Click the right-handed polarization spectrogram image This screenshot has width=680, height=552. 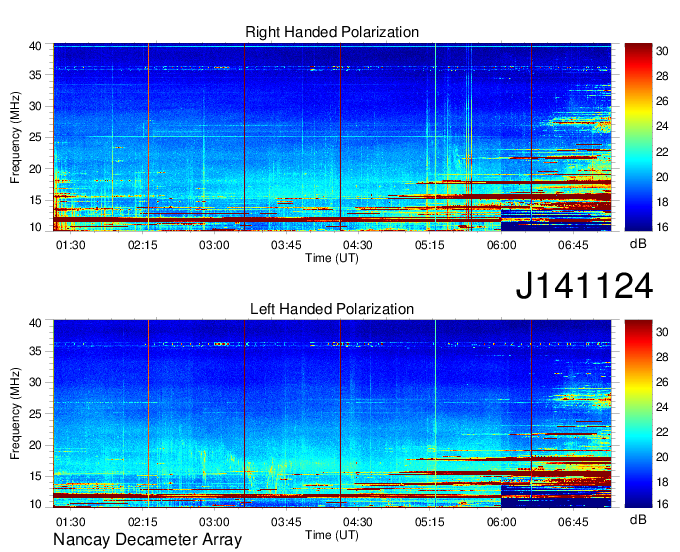[x=332, y=137]
